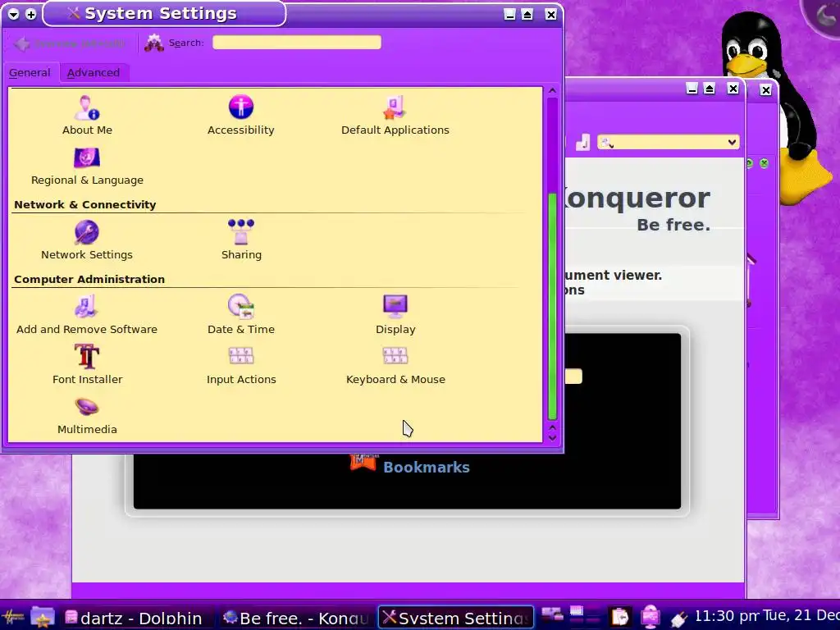Click the Computer Administration section heading

(89, 279)
